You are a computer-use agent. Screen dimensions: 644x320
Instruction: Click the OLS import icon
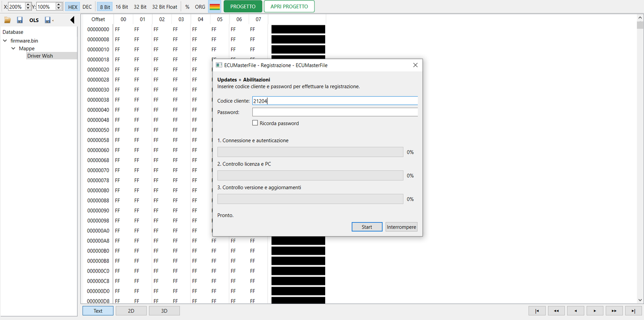coord(34,20)
